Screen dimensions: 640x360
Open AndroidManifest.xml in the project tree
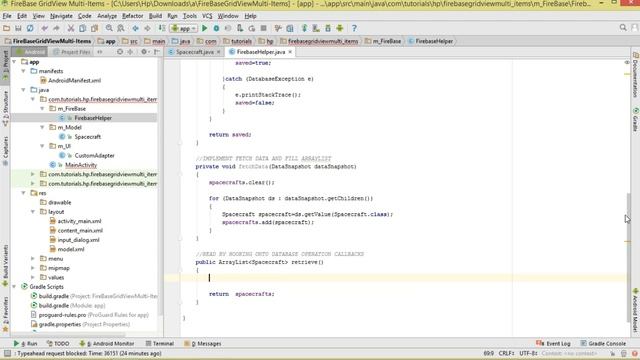[x=74, y=80]
